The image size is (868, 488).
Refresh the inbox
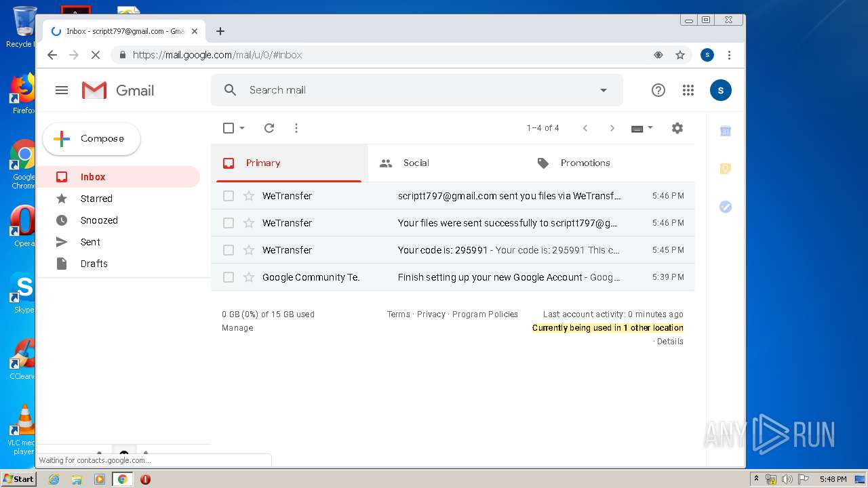(269, 128)
